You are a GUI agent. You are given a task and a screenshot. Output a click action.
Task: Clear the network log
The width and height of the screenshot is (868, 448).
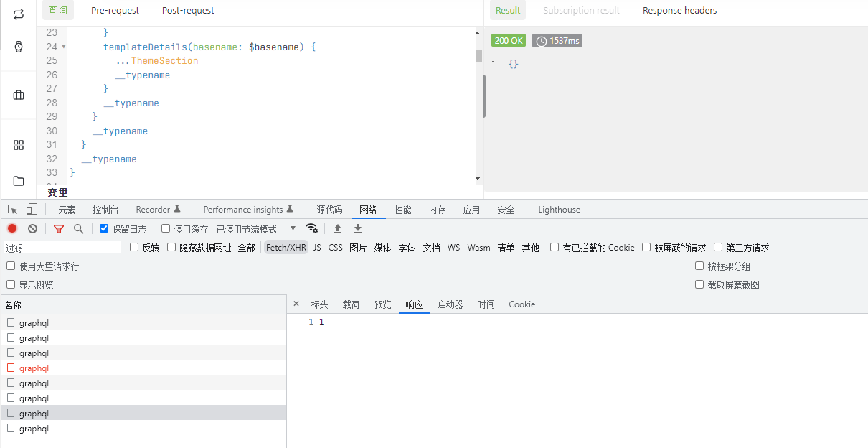click(x=32, y=228)
